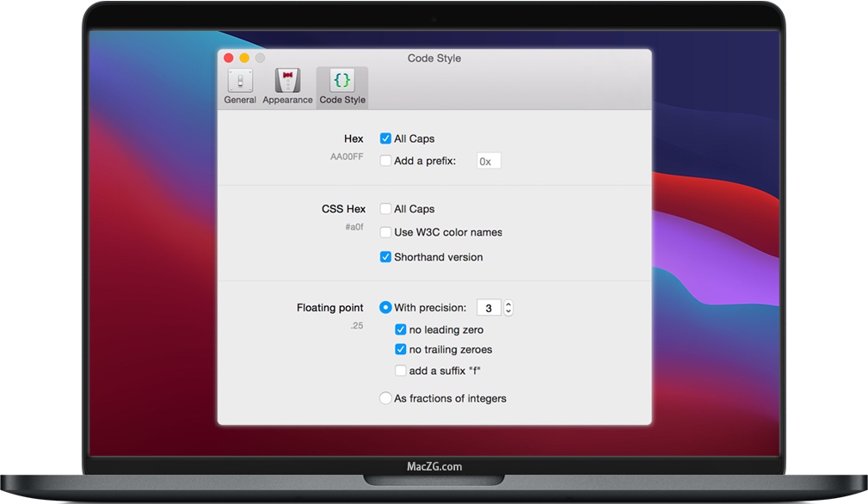The width and height of the screenshot is (868, 504).
Task: Increase precision with stepper up arrow
Action: click(x=508, y=304)
